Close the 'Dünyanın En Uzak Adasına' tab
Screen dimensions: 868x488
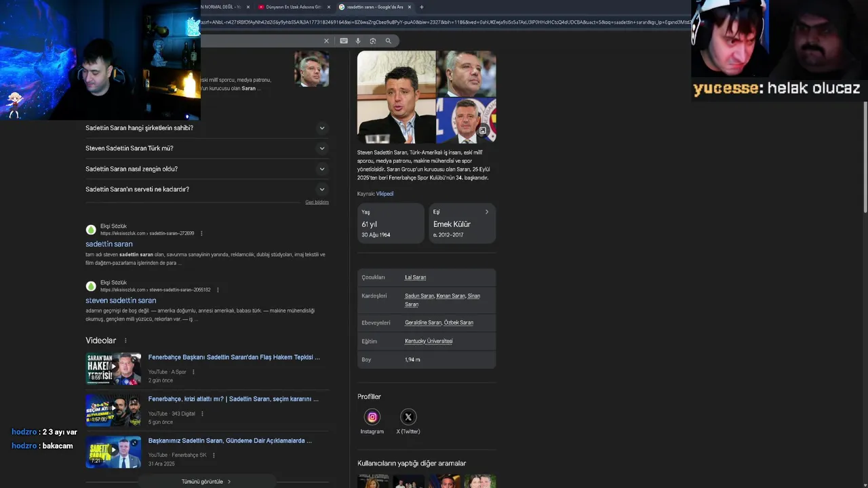pos(329,7)
